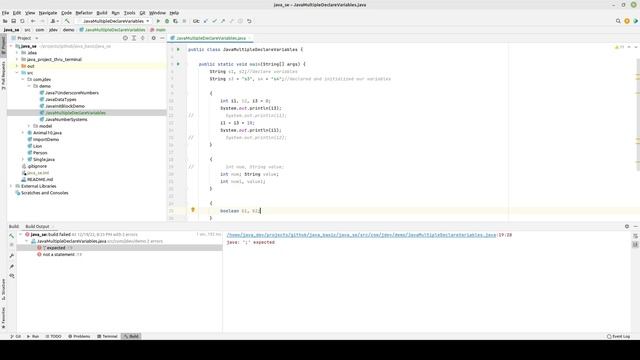Open Build panel settings gear
The height and width of the screenshot is (360, 640).
627,226
